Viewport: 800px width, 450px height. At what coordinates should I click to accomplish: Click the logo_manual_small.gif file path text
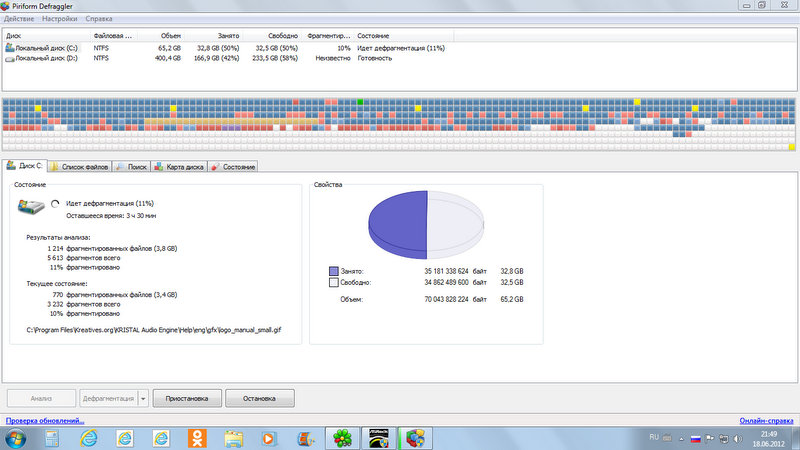(x=154, y=330)
